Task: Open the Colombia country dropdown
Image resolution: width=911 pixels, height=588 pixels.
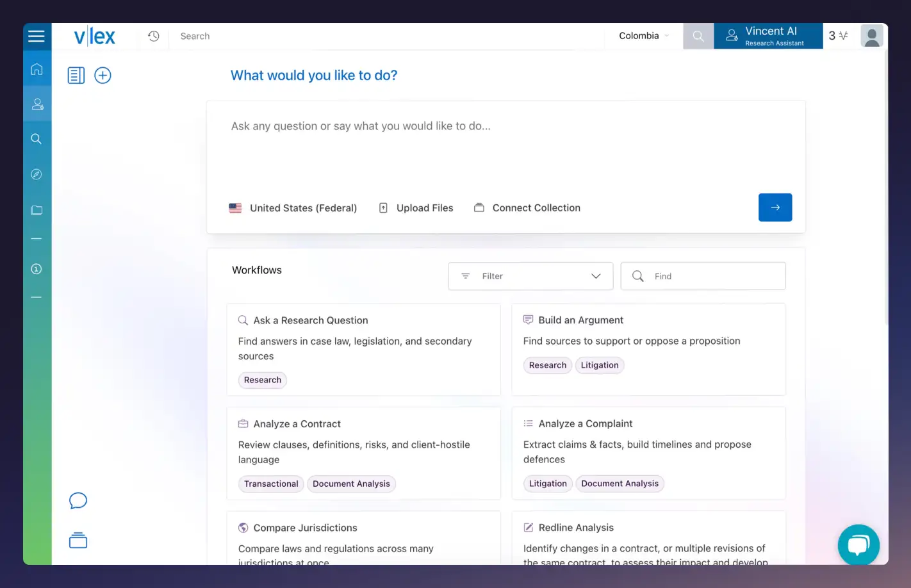Action: tap(644, 36)
